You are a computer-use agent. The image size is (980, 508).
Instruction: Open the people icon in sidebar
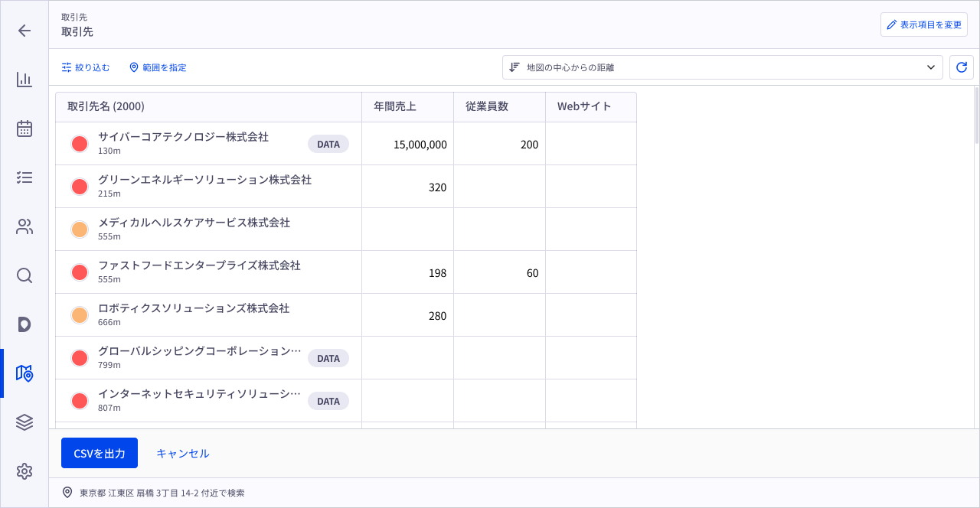tap(24, 226)
